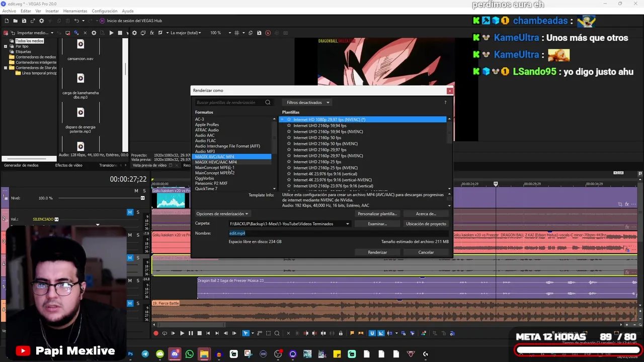Viewport: 644px width, 362px height.
Task: Copy snapshot to clipboard in preview toolbar
Action: pos(251,33)
